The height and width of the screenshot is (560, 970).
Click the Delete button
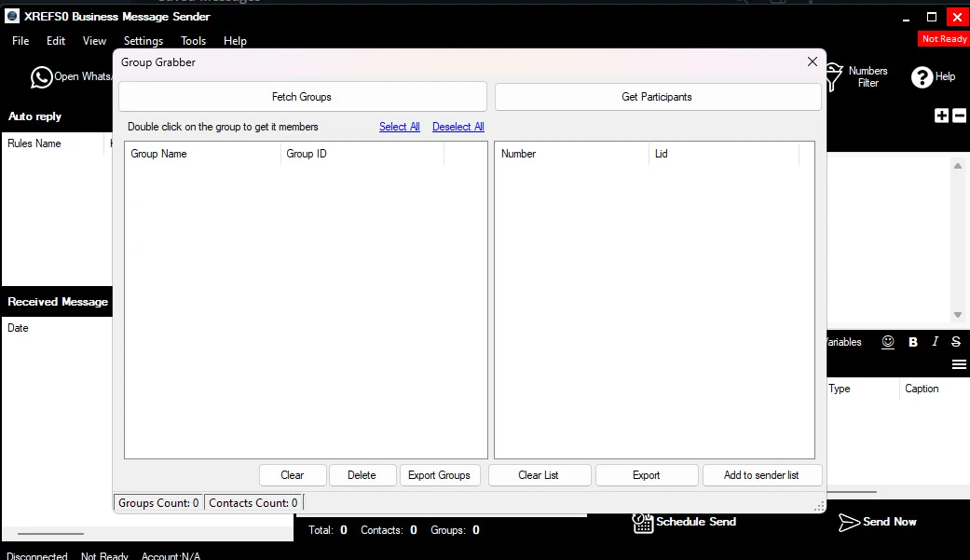(x=362, y=475)
